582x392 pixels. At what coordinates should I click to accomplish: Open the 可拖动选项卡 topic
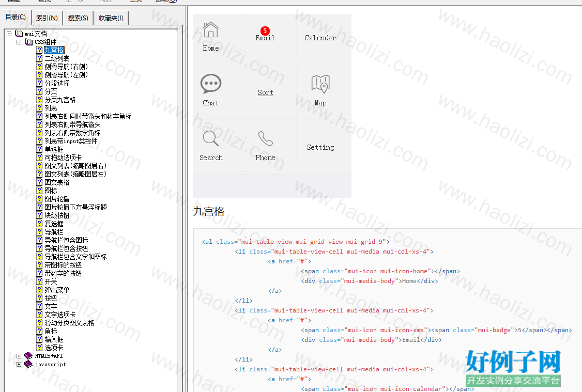(63, 158)
